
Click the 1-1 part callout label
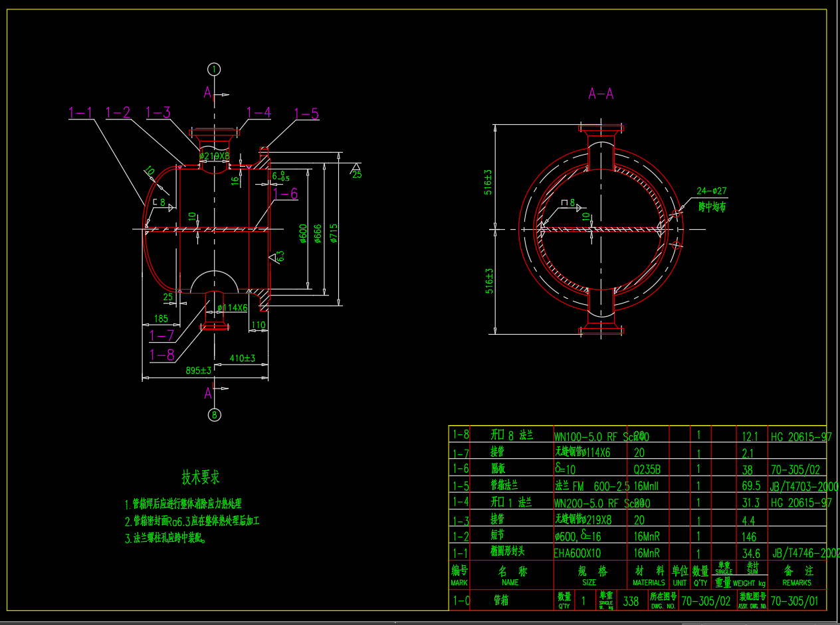pyautogui.click(x=81, y=114)
